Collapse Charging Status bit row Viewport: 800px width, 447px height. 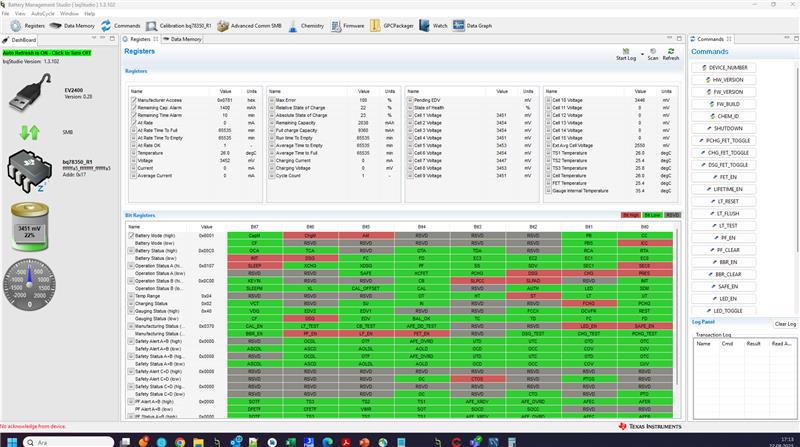pos(131,304)
